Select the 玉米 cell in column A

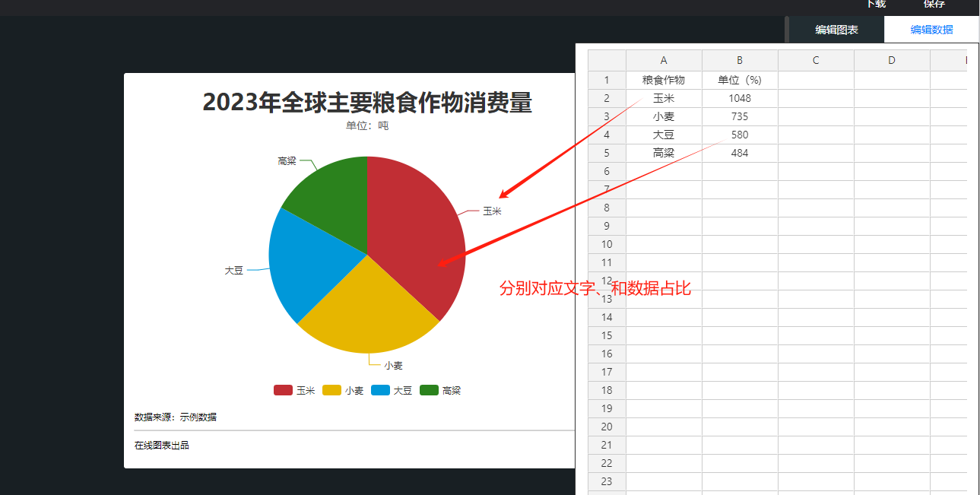pyautogui.click(x=664, y=98)
